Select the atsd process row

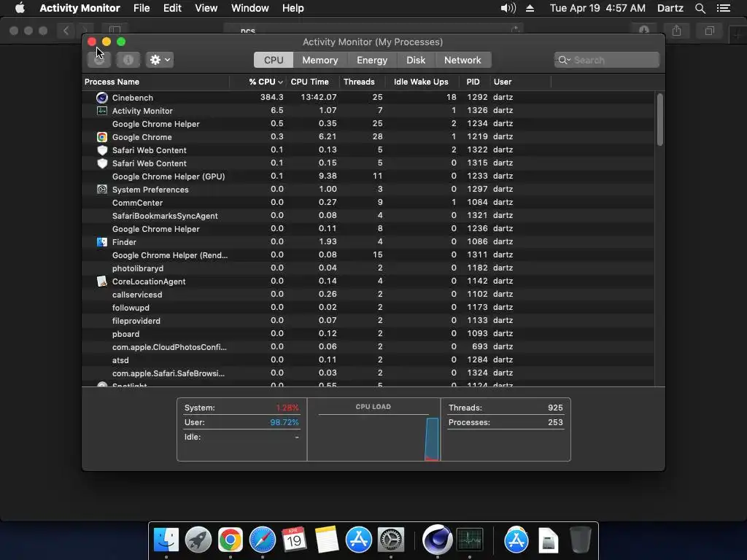pyautogui.click(x=368, y=360)
